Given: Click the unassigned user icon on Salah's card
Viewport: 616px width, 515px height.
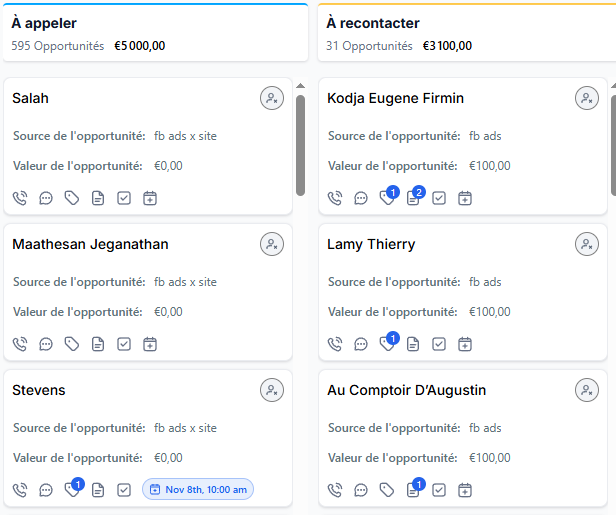Looking at the screenshot, I should tap(272, 98).
